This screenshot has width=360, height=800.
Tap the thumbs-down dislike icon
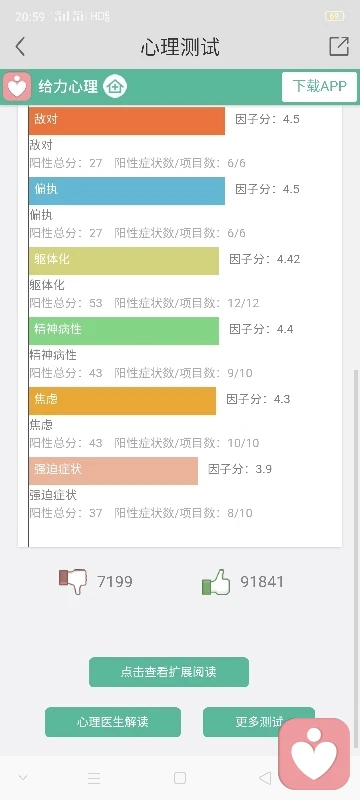tap(73, 581)
